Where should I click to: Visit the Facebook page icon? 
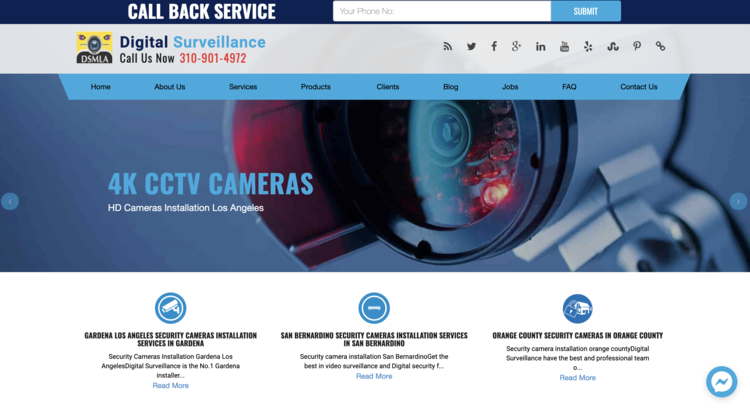coord(494,46)
